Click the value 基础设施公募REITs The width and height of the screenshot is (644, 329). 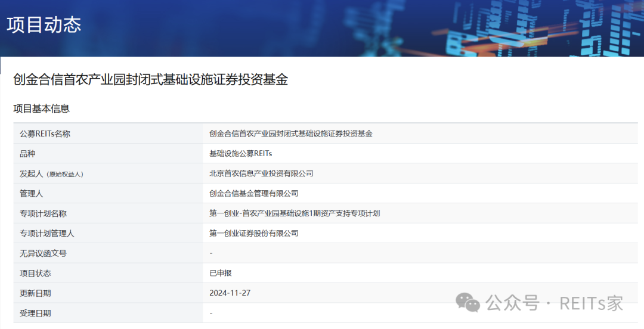point(241,154)
